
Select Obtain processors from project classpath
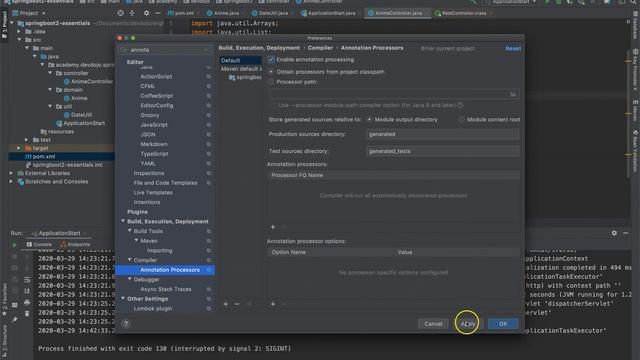point(271,72)
